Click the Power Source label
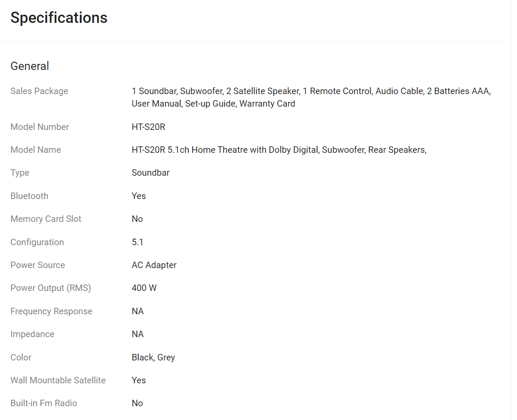The height and width of the screenshot is (420, 517). (38, 265)
